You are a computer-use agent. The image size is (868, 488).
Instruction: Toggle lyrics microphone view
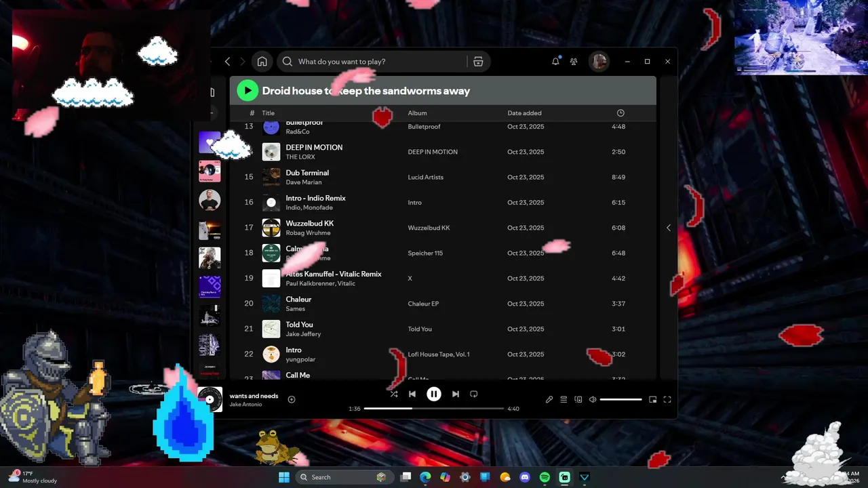coord(549,400)
